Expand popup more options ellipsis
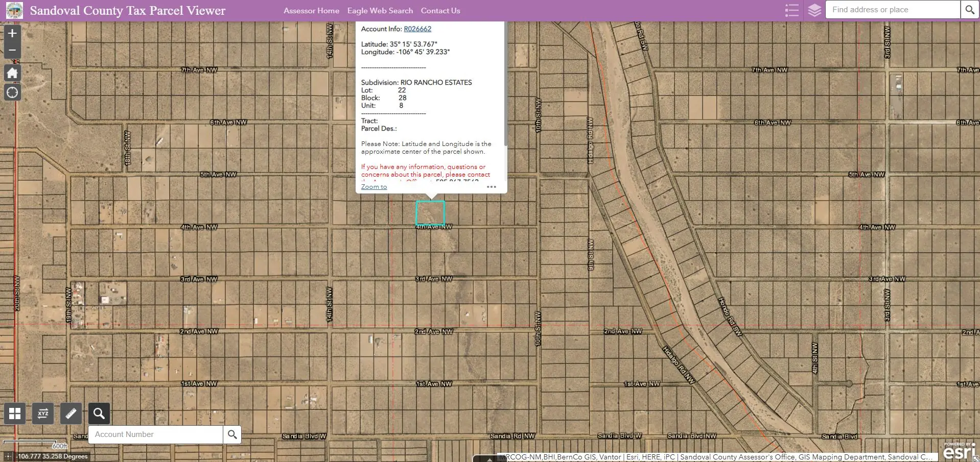Screen dimensions: 980x462 pos(491,187)
